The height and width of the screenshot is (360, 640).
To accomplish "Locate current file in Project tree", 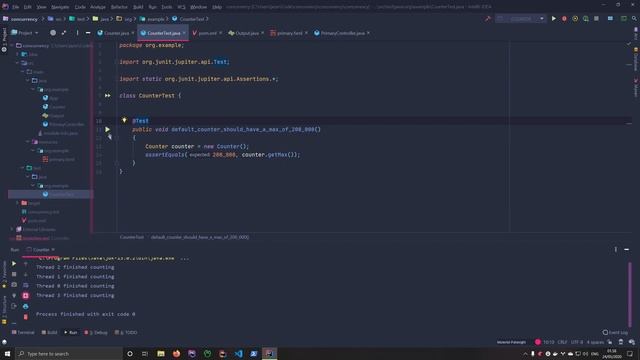I will coord(53,33).
